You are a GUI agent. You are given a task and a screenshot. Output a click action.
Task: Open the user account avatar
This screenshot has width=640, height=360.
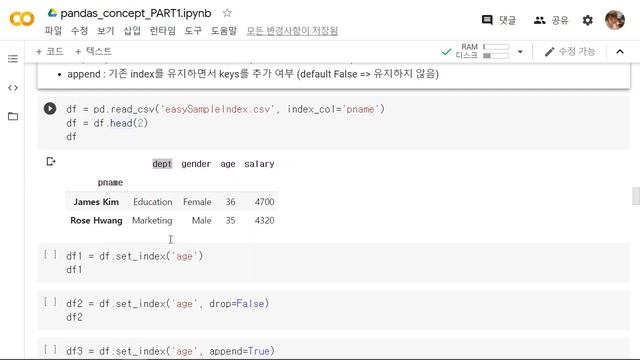[615, 20]
